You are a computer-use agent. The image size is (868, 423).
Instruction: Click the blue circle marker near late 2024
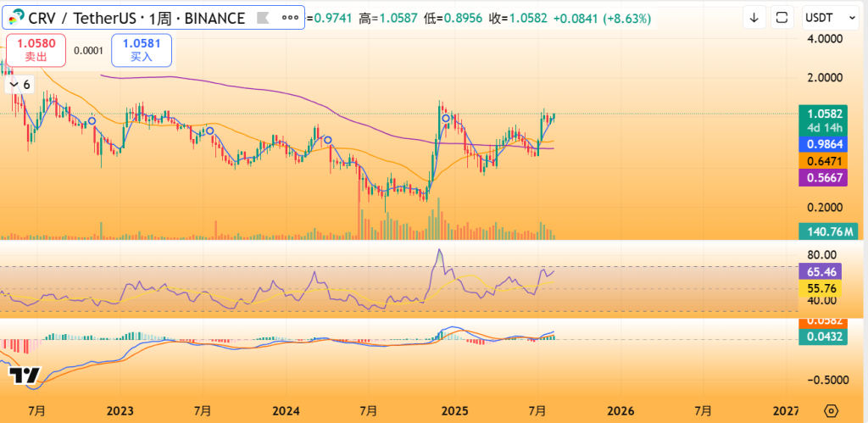[x=446, y=118]
